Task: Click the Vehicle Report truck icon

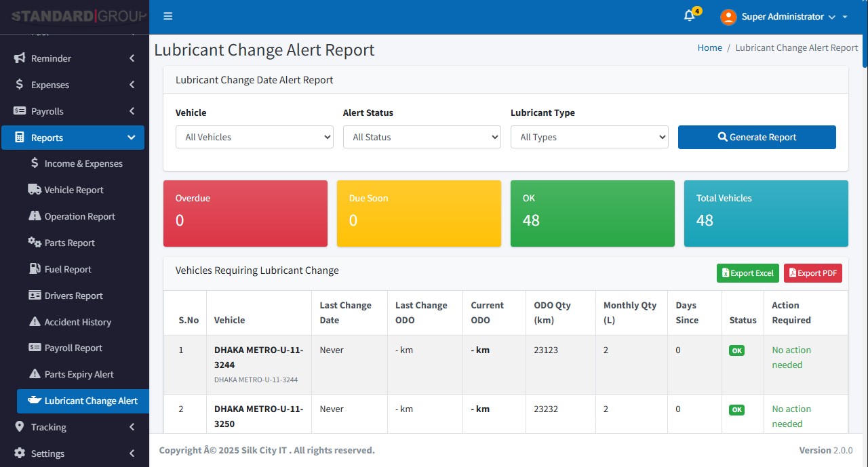Action: [35, 190]
